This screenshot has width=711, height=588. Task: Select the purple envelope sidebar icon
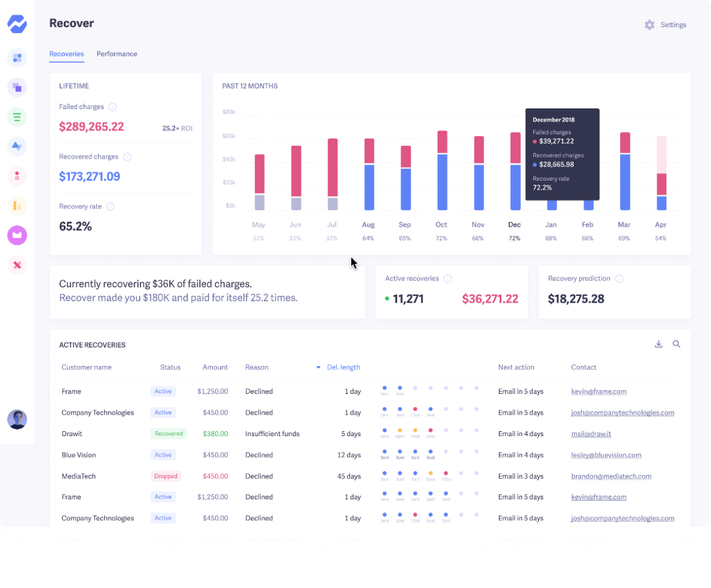pos(17,235)
